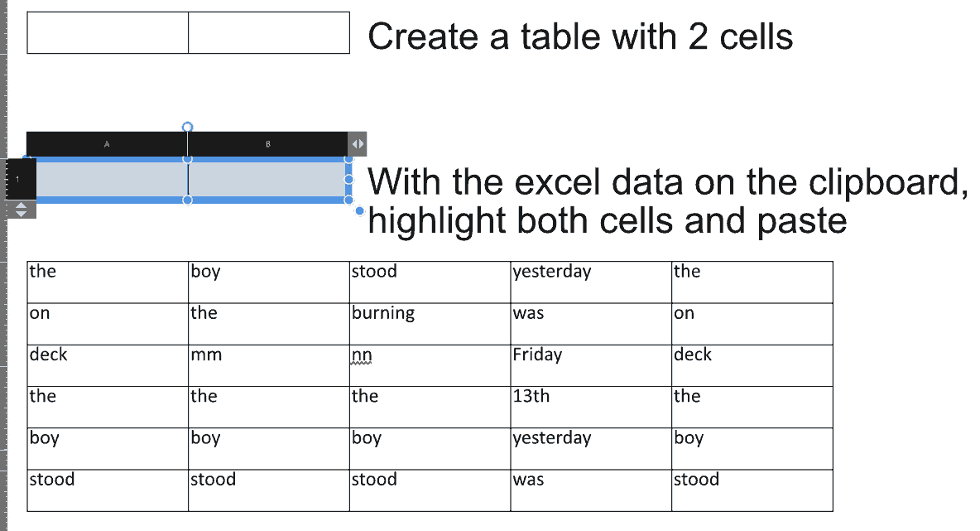Click the table cell containing "mm"

click(x=269, y=365)
